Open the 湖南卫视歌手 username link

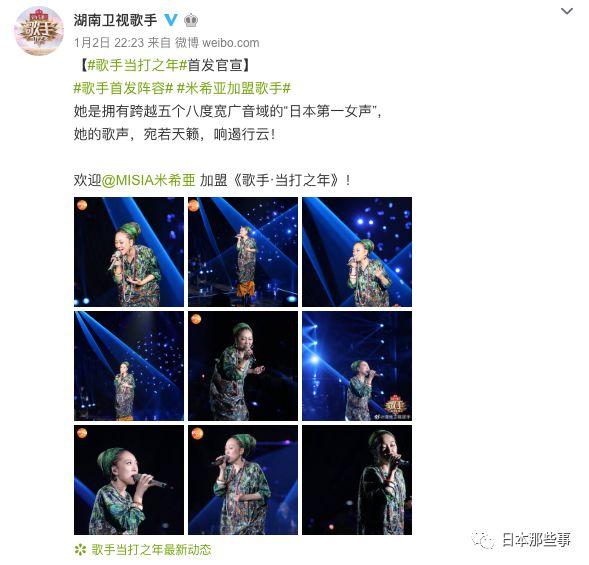pyautogui.click(x=115, y=20)
